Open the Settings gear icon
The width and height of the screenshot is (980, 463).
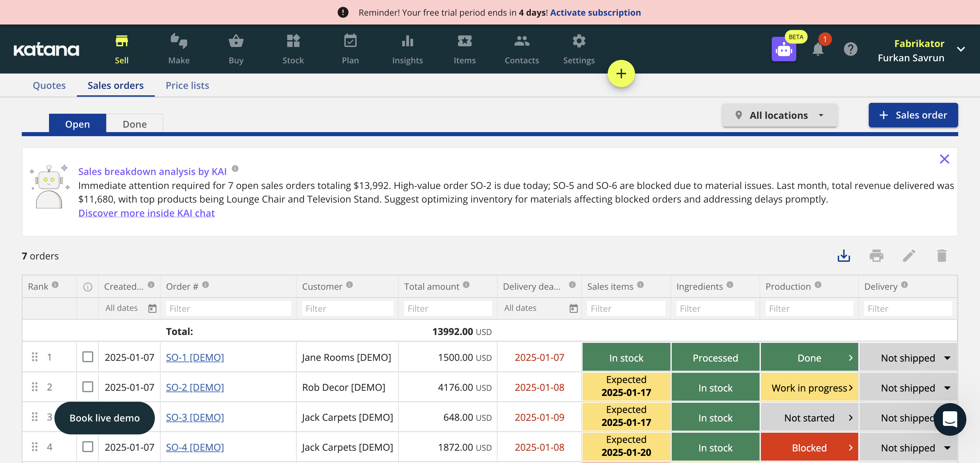click(578, 41)
